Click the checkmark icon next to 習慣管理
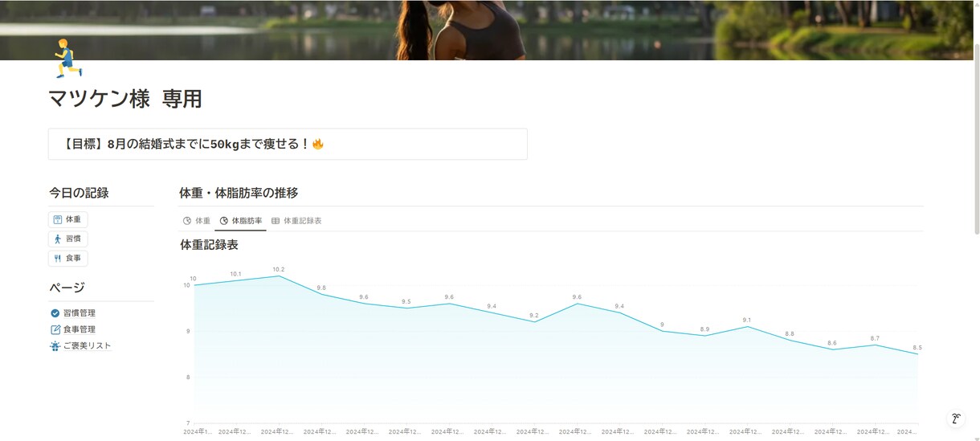Viewport: 980px width, 441px height. point(55,313)
